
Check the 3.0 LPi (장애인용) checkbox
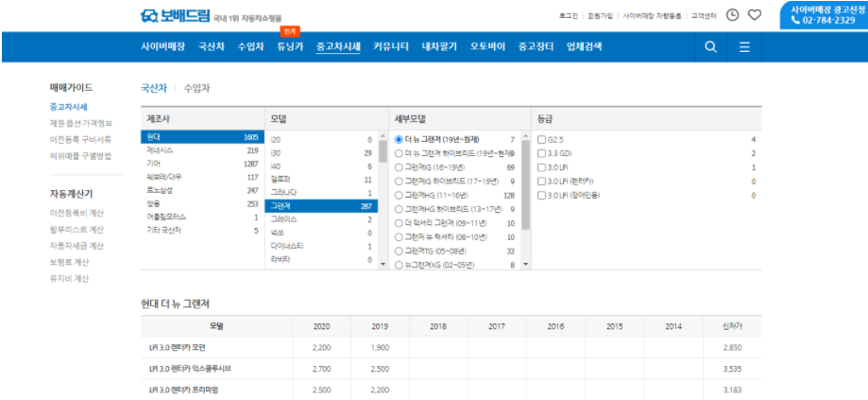pos(541,195)
